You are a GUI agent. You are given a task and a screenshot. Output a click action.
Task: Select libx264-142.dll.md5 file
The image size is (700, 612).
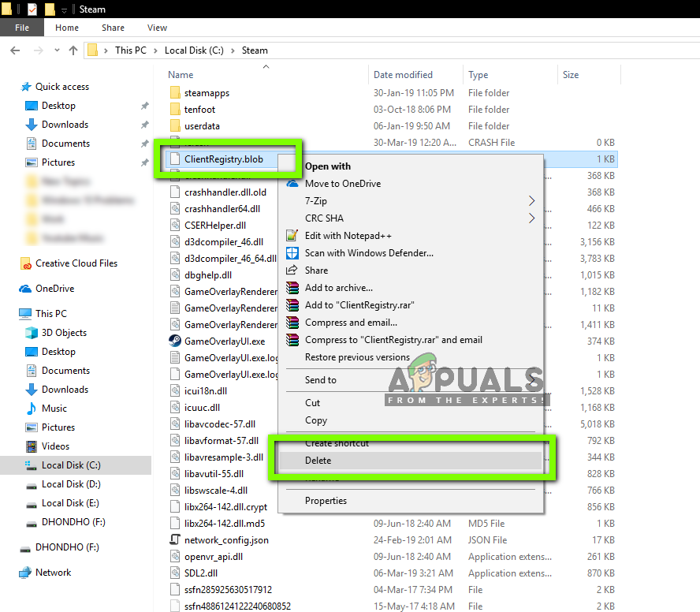[225, 524]
